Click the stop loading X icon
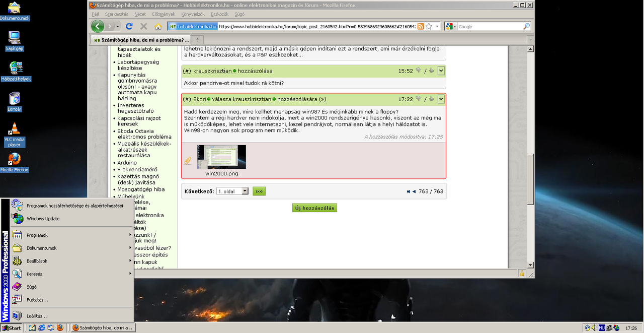The height and width of the screenshot is (333, 644). tap(143, 26)
